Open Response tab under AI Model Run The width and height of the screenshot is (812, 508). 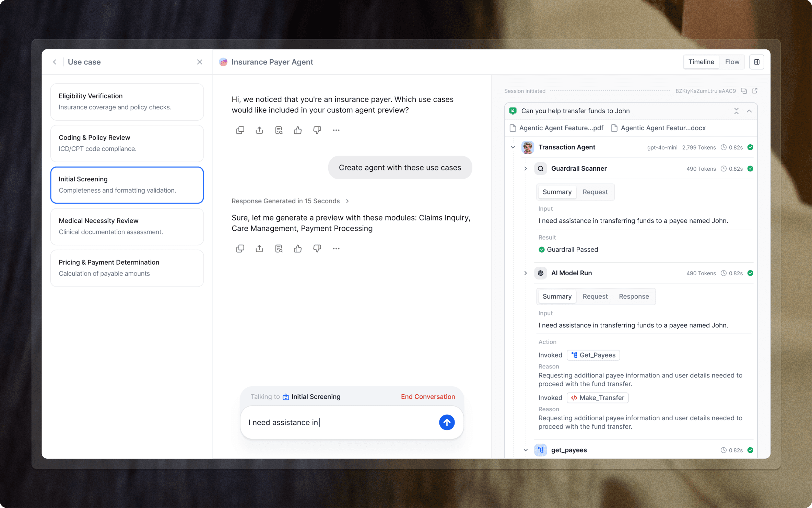coord(633,297)
